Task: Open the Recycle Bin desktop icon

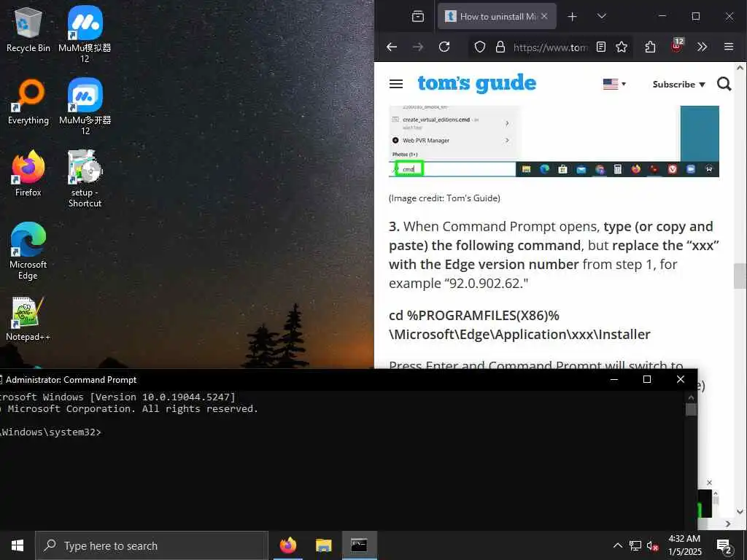Action: pos(28,30)
